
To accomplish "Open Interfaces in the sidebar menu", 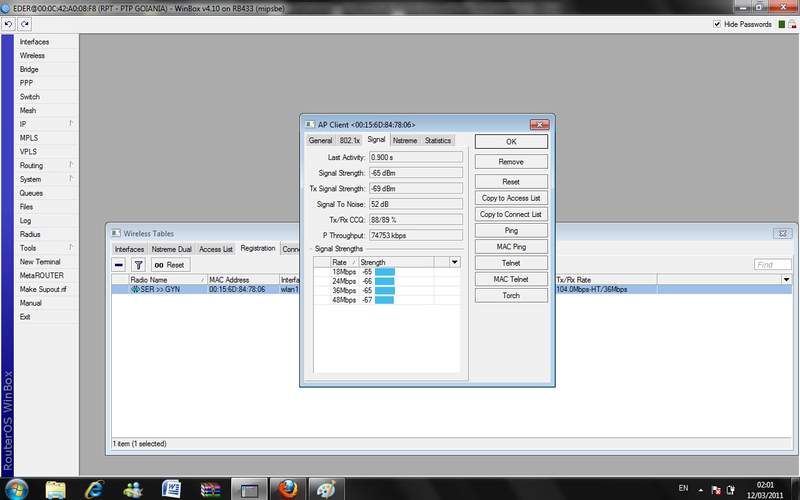I will click(x=34, y=42).
